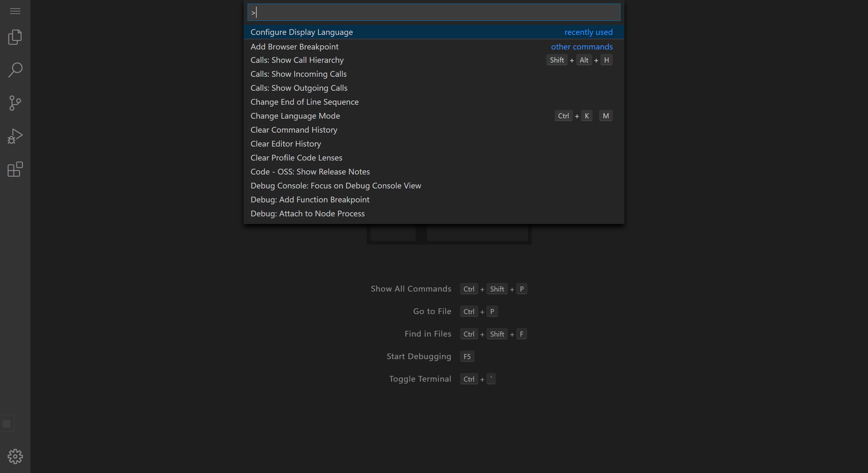The height and width of the screenshot is (473, 868).
Task: Open the Explorer view icon
Action: pos(15,37)
